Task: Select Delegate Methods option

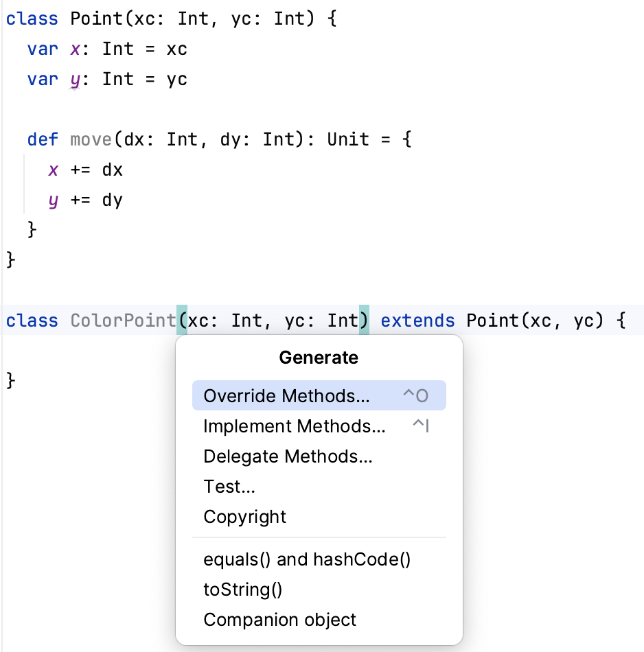Action: pyautogui.click(x=287, y=456)
